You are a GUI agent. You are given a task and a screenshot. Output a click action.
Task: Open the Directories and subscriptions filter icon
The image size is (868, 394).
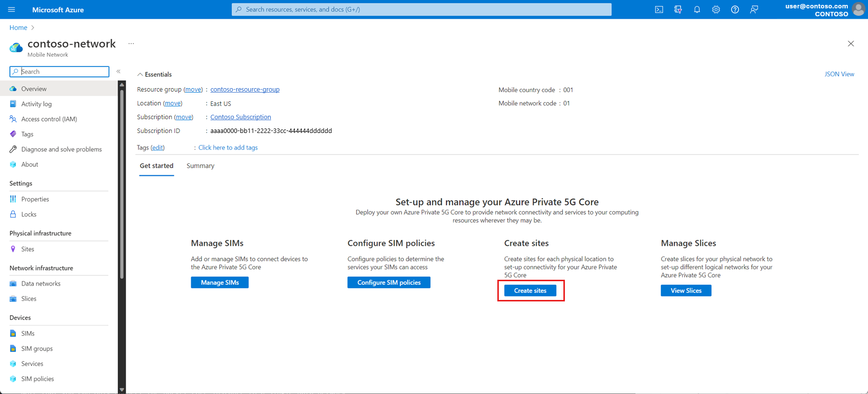678,9
